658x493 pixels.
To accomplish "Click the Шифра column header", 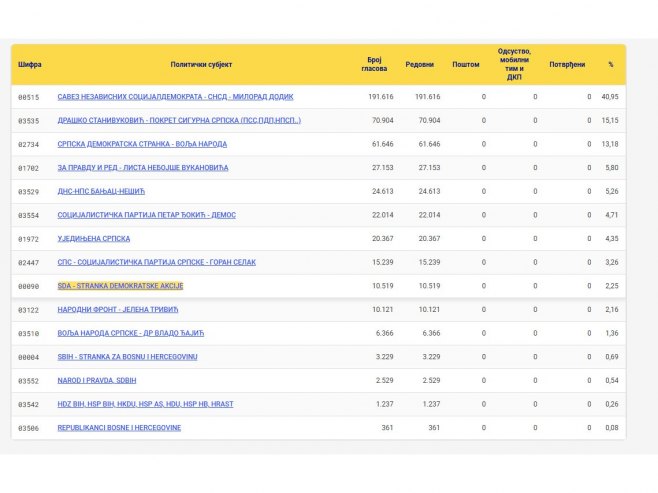I will (30, 65).
